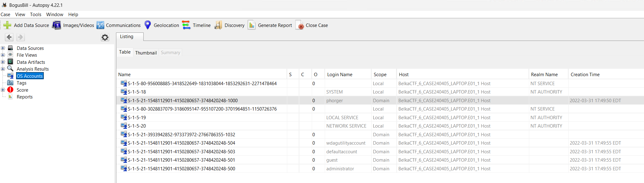Click account icon for S-1-5-19 row
644x183 pixels.
coord(123,117)
